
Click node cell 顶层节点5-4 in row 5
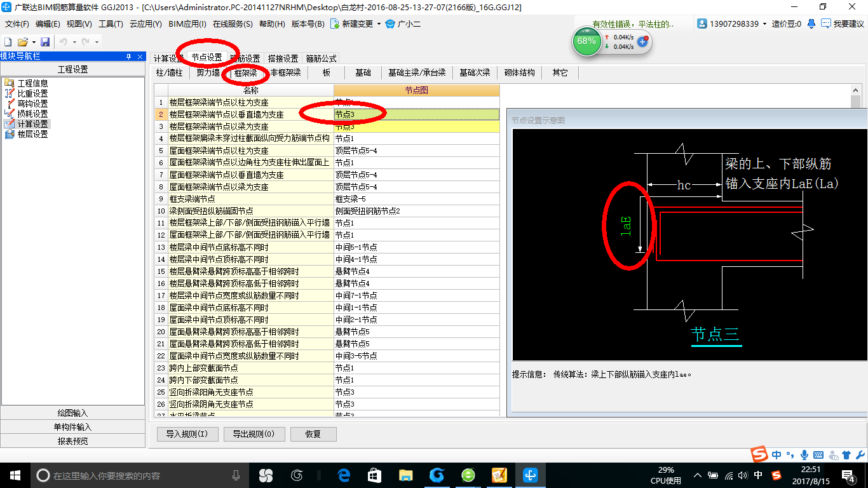[417, 151]
